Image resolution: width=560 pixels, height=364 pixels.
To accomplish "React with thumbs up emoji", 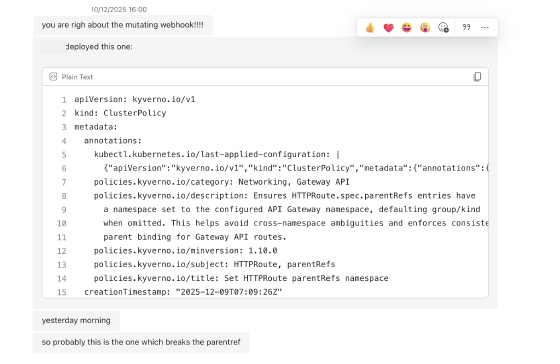I will coord(370,28).
